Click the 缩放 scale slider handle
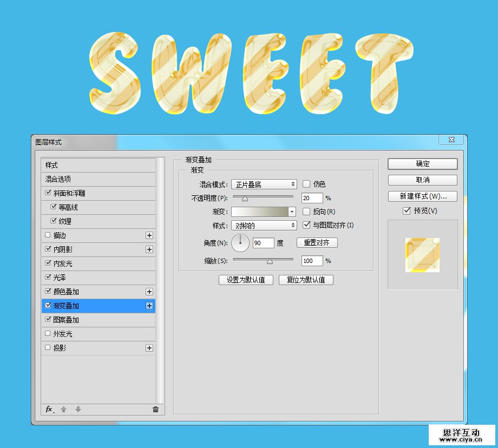 tap(270, 261)
